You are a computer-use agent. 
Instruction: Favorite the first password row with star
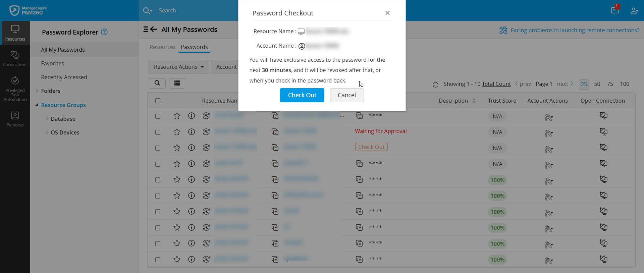pyautogui.click(x=177, y=116)
